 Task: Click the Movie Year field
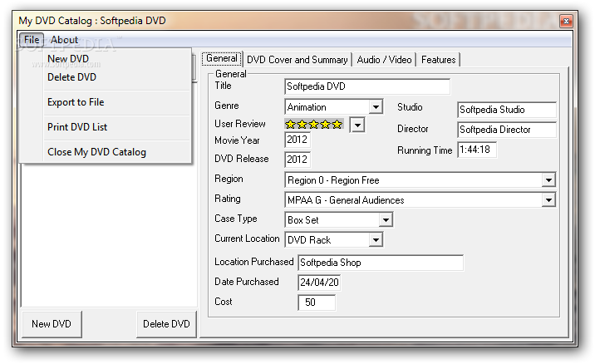point(297,140)
